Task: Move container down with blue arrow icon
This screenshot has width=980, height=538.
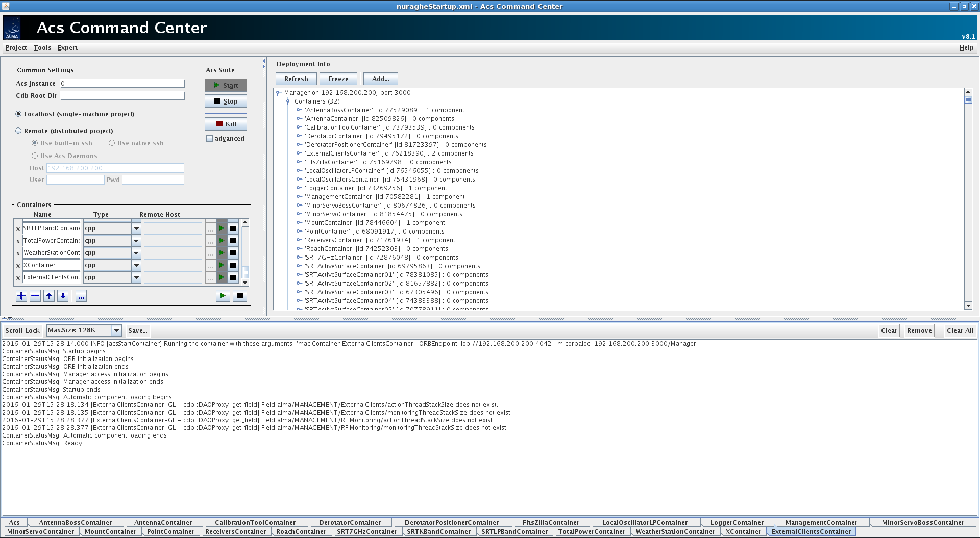Action: coord(63,296)
